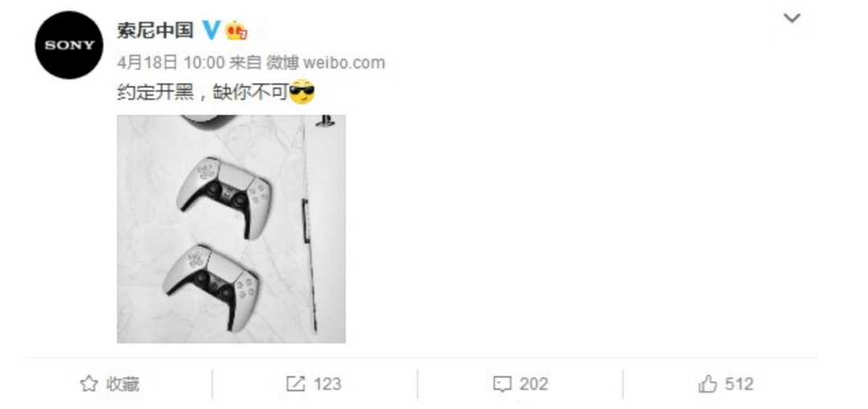Image resolution: width=868 pixels, height=409 pixels.
Task: Open the DualSense controllers photo thumbnail
Action: (x=231, y=229)
